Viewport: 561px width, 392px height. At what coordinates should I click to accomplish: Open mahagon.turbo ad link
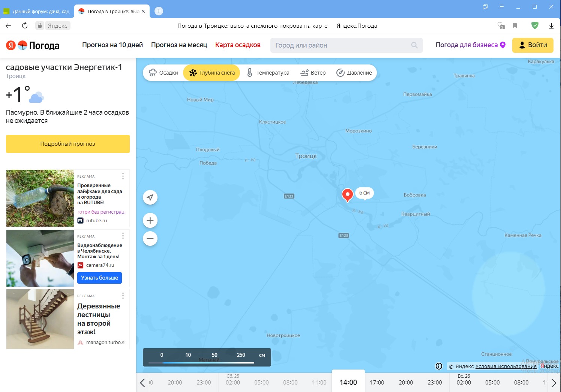[101, 343]
